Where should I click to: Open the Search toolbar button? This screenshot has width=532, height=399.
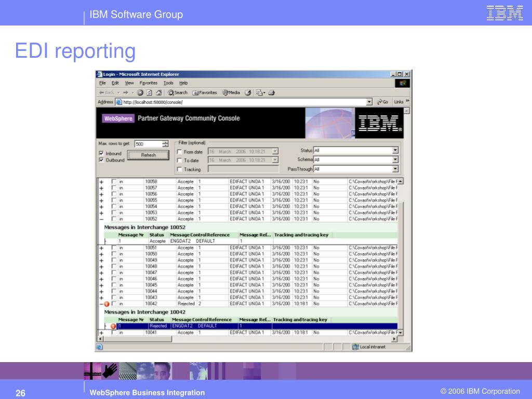[x=178, y=92]
